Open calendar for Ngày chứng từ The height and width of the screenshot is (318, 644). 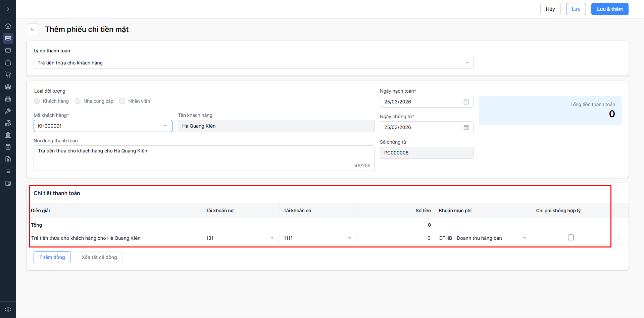click(x=466, y=127)
